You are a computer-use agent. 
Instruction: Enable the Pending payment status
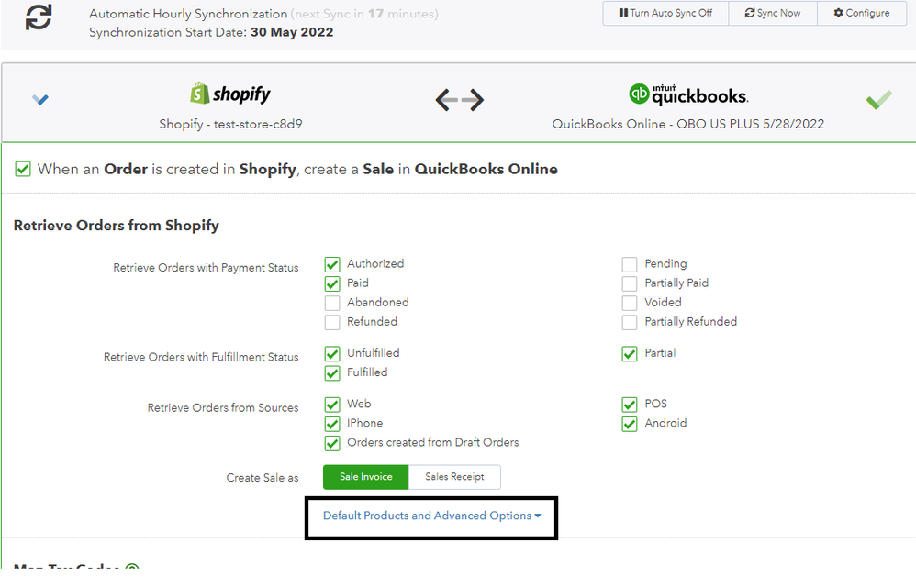pyautogui.click(x=629, y=264)
